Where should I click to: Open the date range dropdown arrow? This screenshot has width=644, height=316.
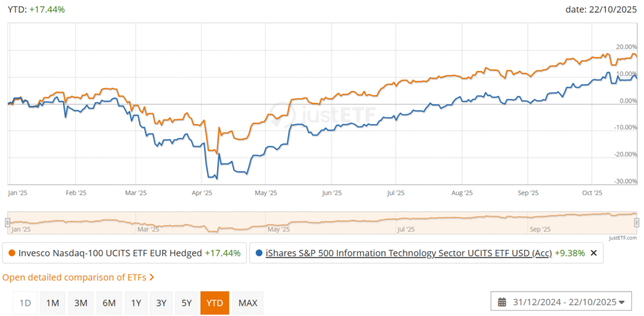621,302
